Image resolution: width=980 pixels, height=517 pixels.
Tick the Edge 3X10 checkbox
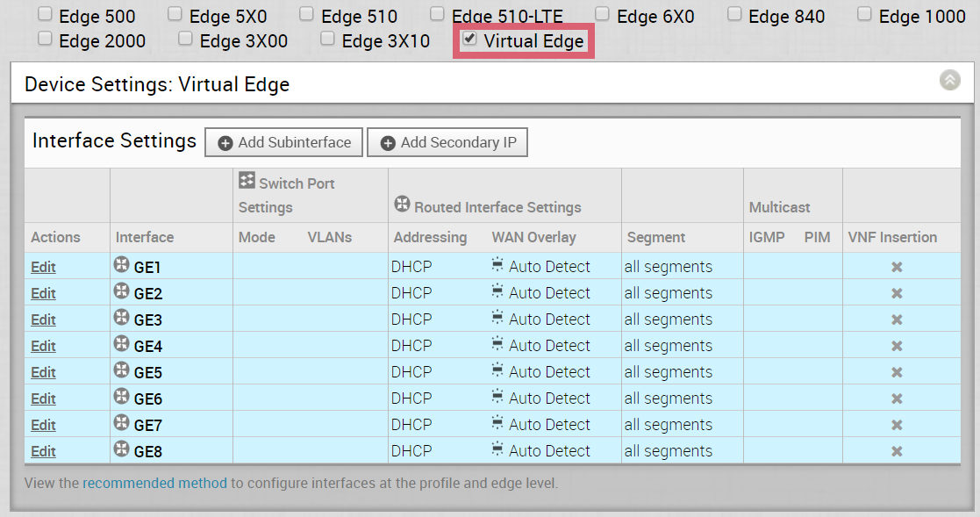tap(327, 39)
